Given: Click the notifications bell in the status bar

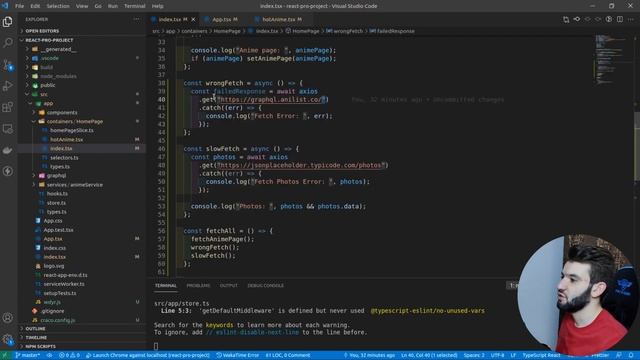Looking at the screenshot, I should click(631, 355).
